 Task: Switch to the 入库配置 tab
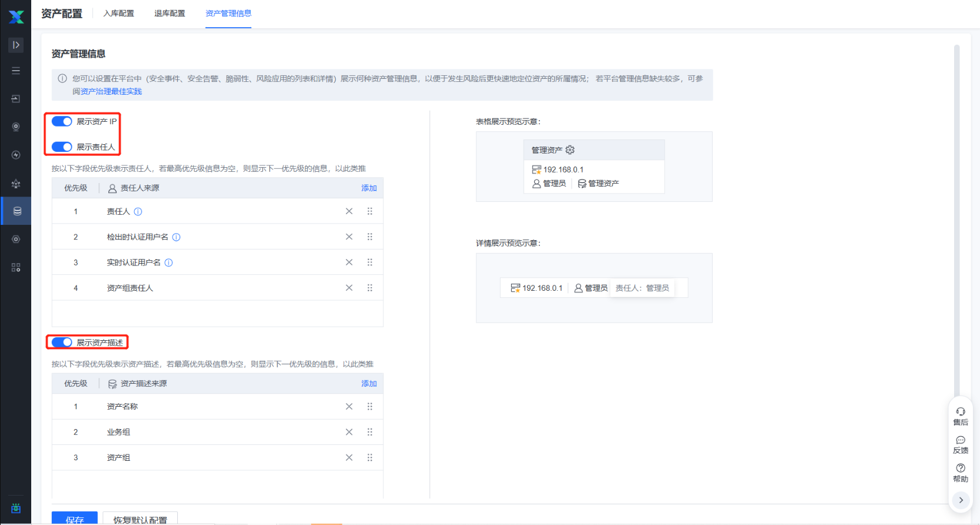click(x=118, y=13)
